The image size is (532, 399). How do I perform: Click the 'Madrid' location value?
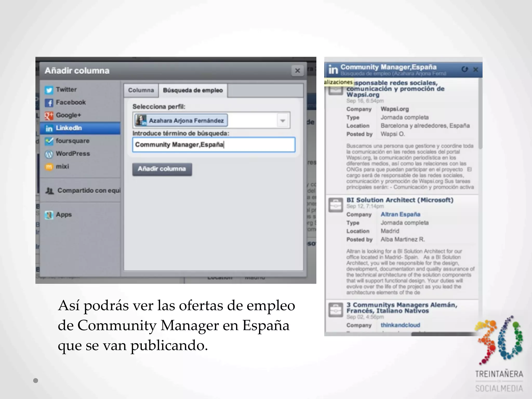(390, 231)
